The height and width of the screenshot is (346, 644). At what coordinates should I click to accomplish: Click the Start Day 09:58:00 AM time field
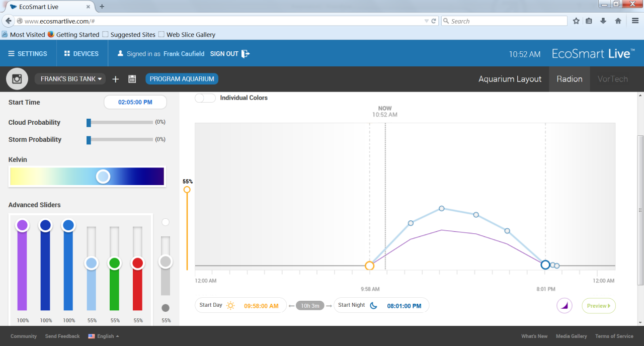tap(261, 306)
